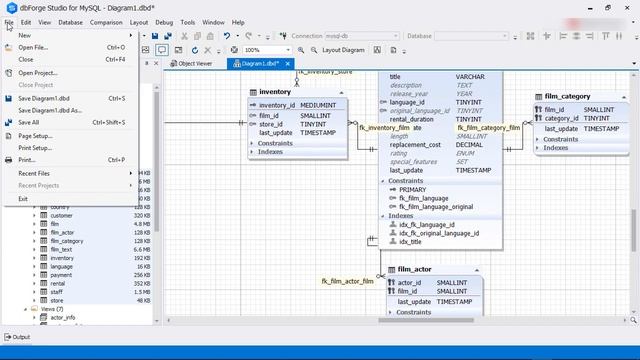Screen dimensions: 640x360
Task: Open the Comparison menu
Action: click(106, 22)
